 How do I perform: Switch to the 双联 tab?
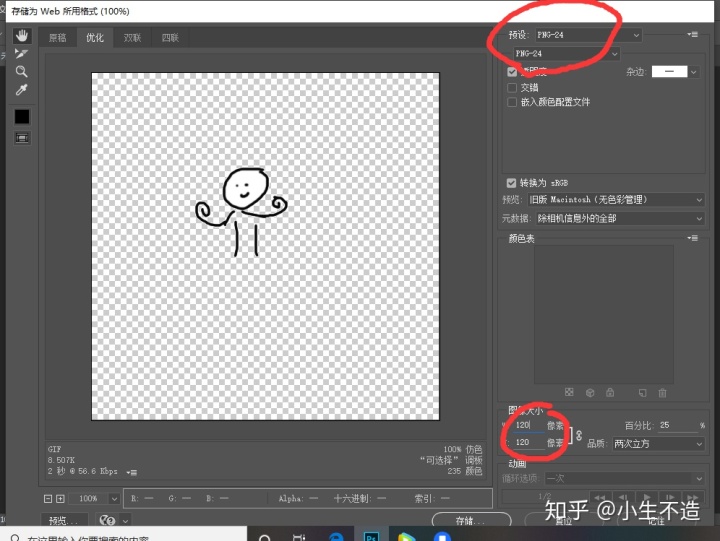point(132,38)
